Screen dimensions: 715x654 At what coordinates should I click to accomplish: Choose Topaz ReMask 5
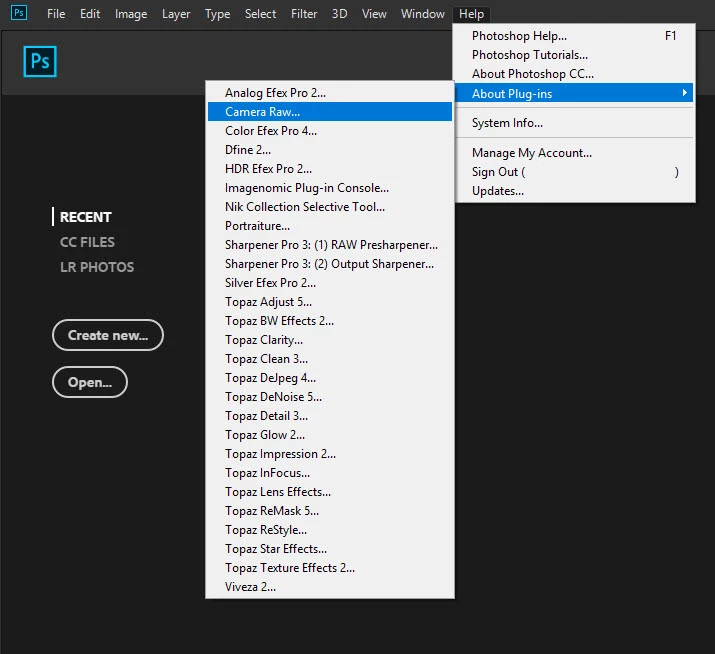[x=330, y=511]
